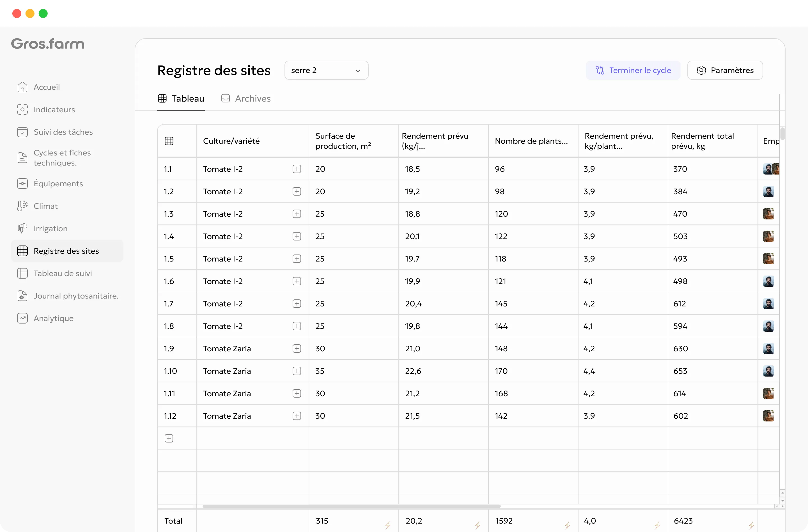
Task: Open the serre 2 dropdown
Action: click(326, 70)
